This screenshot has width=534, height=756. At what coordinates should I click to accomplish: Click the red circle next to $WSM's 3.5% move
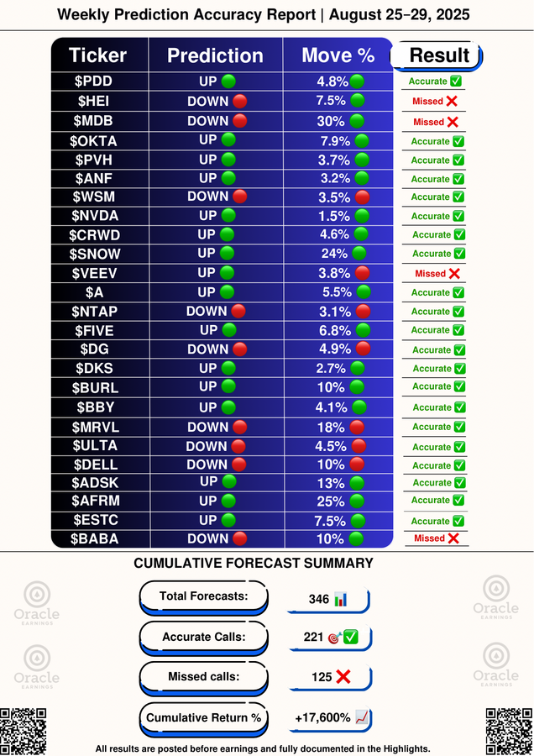point(361,197)
